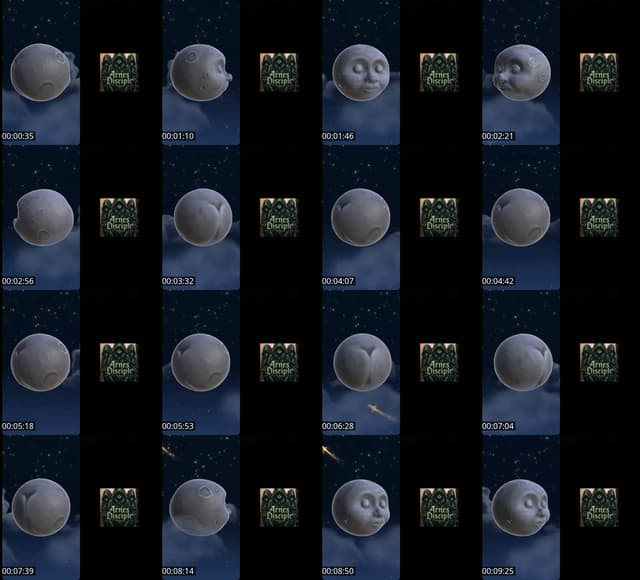Click the 00:05:53 timestamp label
The height and width of the screenshot is (580, 640).
coord(178,426)
